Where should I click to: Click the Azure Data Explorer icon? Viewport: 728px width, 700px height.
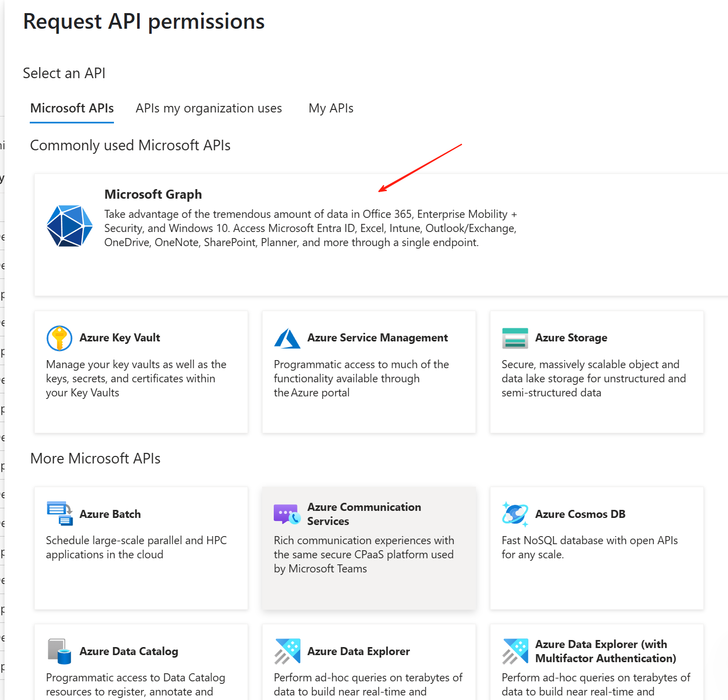coord(287,651)
